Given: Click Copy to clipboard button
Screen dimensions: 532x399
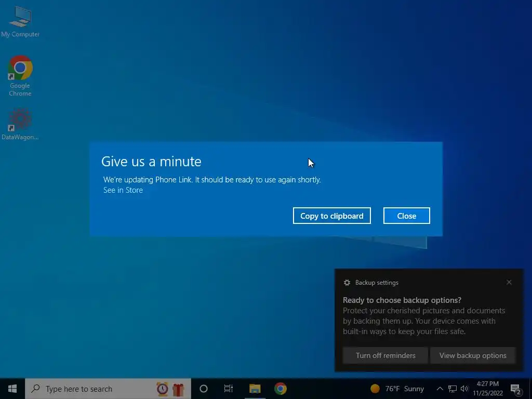Looking at the screenshot, I should point(331,216).
